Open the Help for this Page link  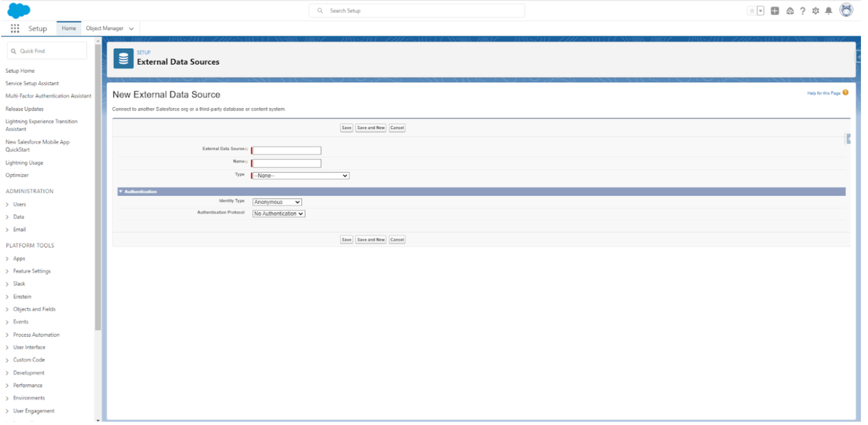[824, 93]
